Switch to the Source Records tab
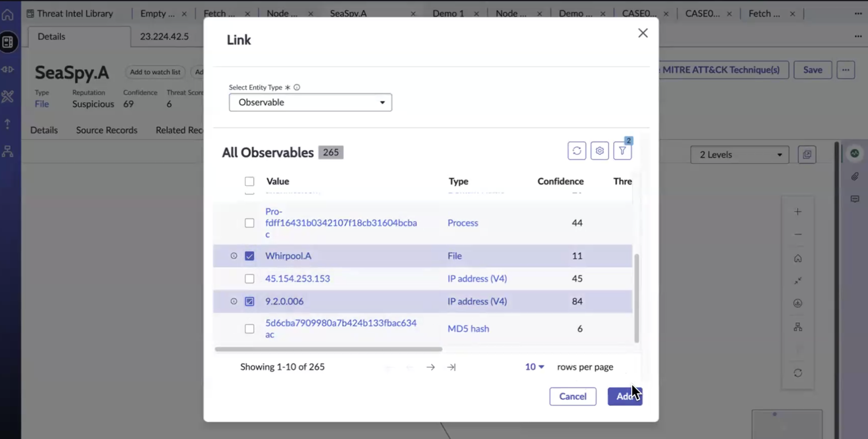Image resolution: width=868 pixels, height=439 pixels. click(x=107, y=130)
